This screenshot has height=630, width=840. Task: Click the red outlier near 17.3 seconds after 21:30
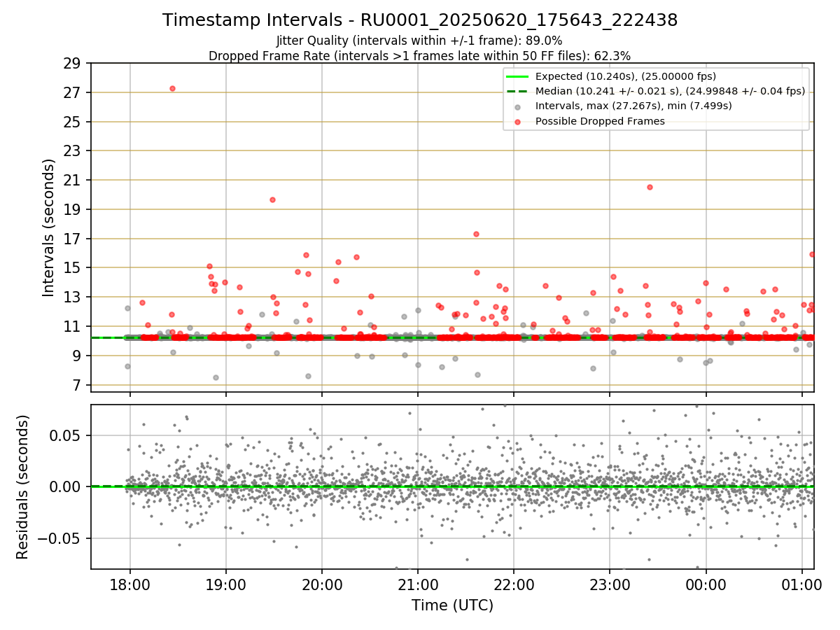476,234
